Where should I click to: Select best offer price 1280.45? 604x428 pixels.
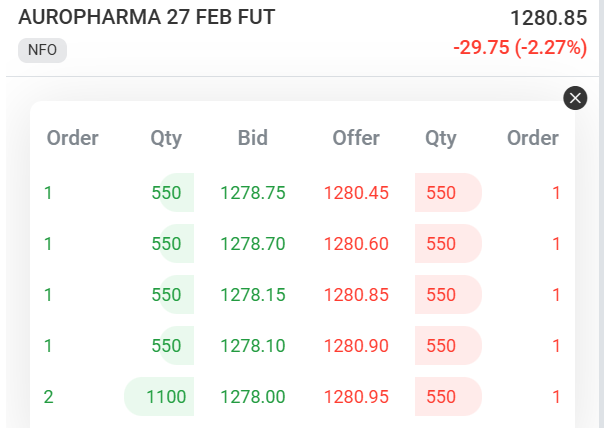[x=356, y=193]
